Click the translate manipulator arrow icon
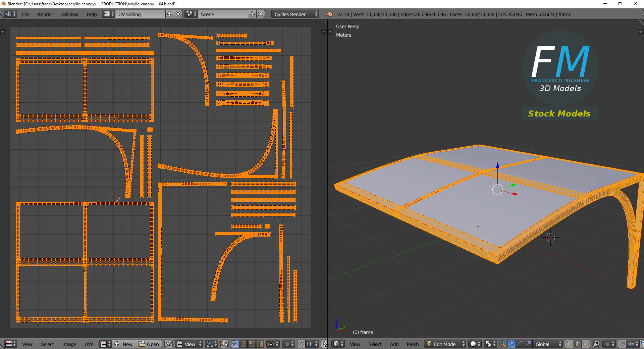 [x=512, y=344]
